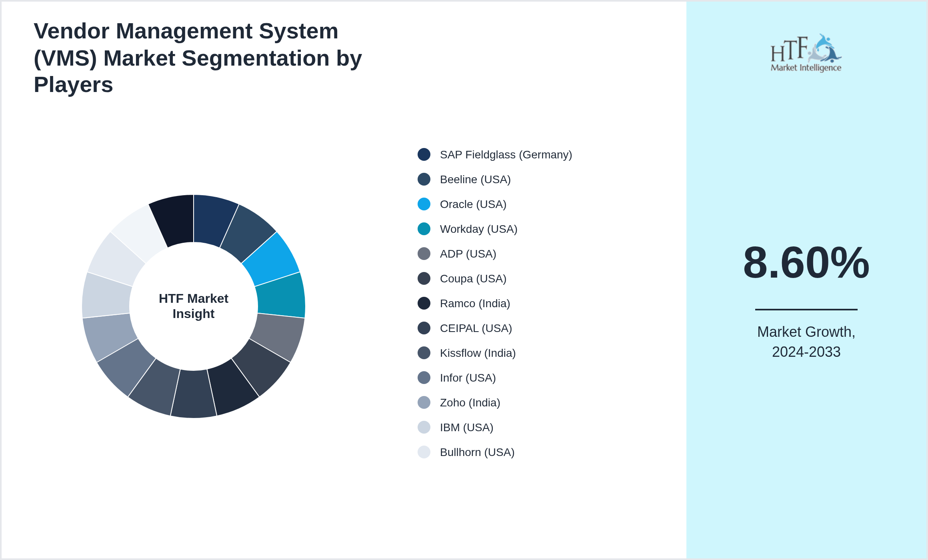
Task: Click the Kissflow (India) legend label
Action: pyautogui.click(x=478, y=353)
